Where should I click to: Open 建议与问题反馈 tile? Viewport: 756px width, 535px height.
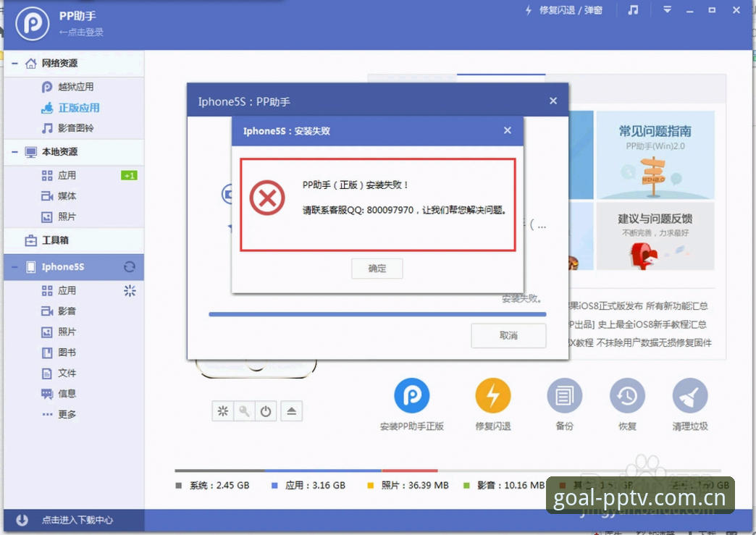click(x=655, y=236)
